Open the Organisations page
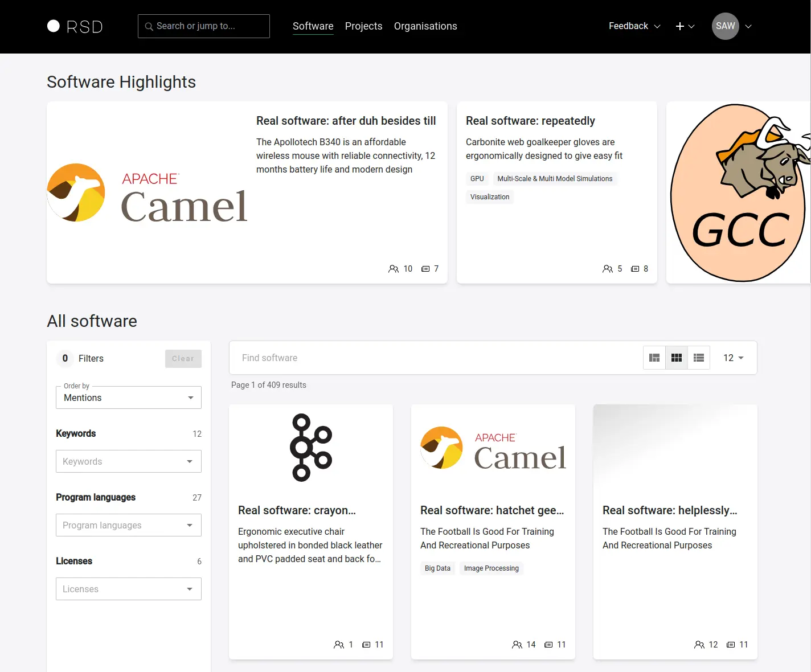The image size is (811, 672). 425,26
